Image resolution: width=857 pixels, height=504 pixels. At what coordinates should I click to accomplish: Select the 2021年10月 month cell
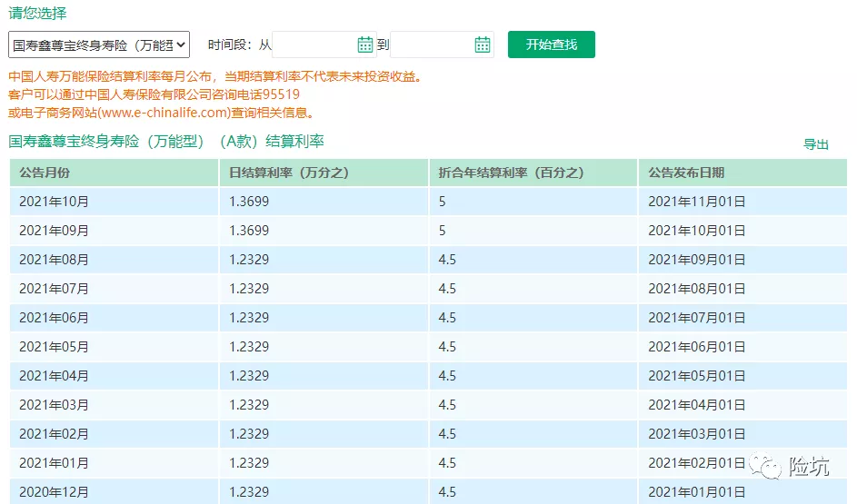[x=114, y=202]
